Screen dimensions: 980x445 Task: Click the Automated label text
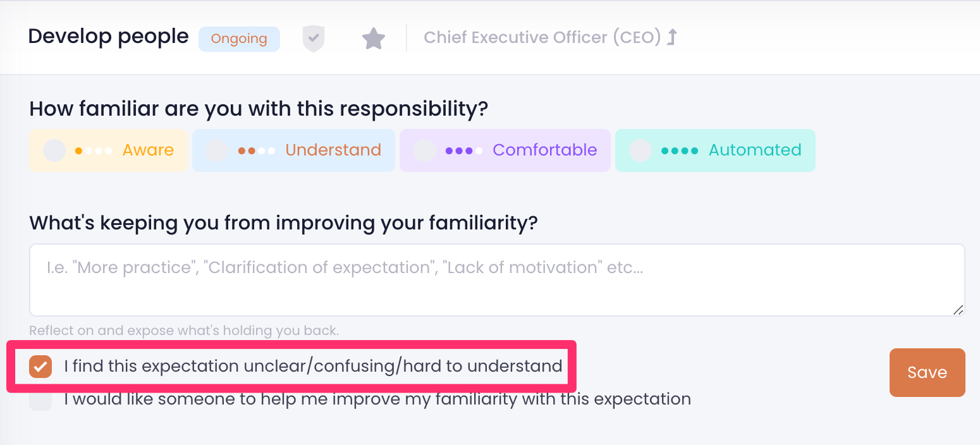coord(755,150)
